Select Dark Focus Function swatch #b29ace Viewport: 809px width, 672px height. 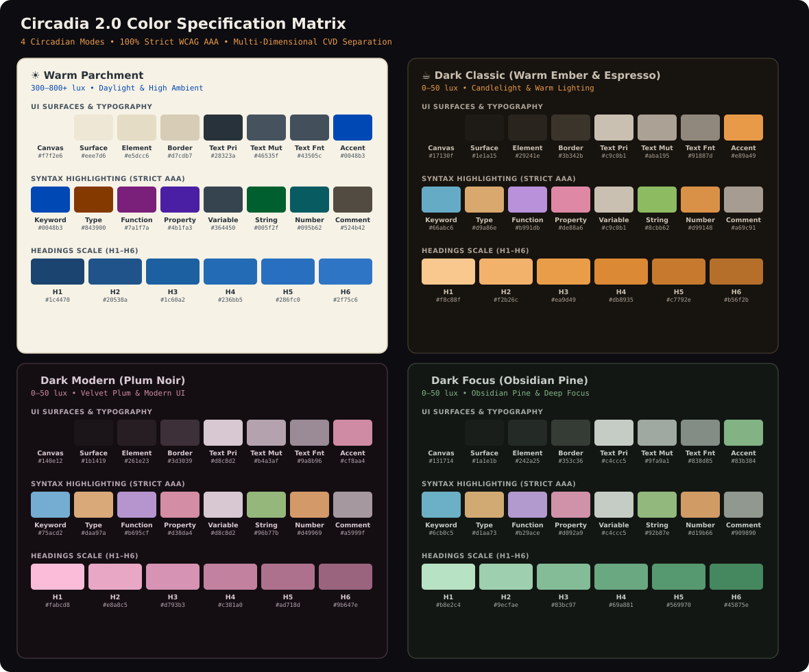coord(527,505)
